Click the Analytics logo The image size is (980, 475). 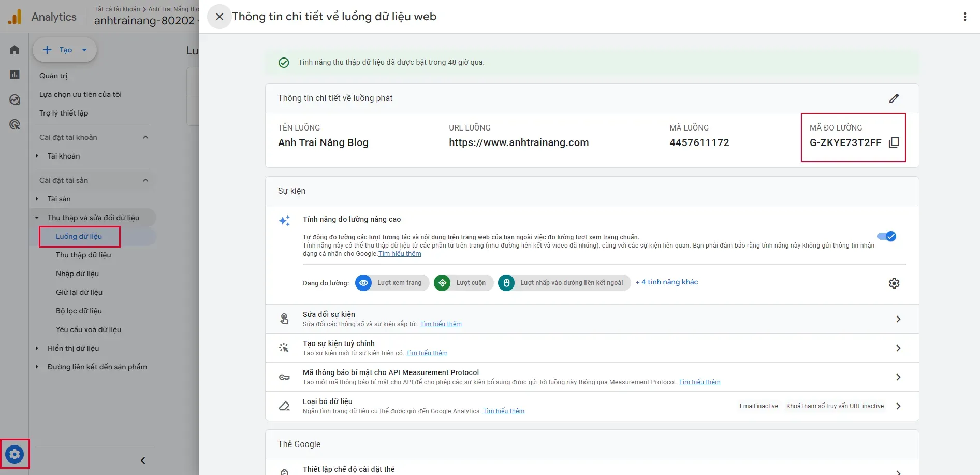tap(14, 17)
